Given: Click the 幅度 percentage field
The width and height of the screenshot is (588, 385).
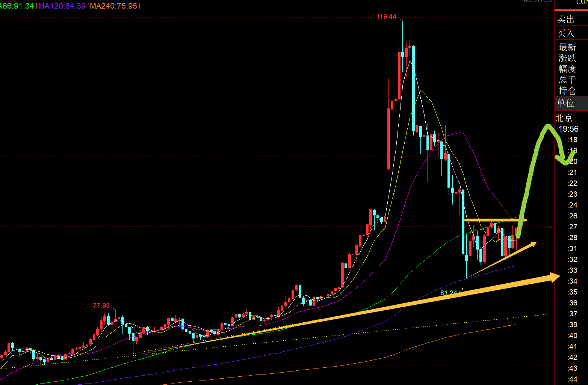Looking at the screenshot, I should tap(567, 69).
